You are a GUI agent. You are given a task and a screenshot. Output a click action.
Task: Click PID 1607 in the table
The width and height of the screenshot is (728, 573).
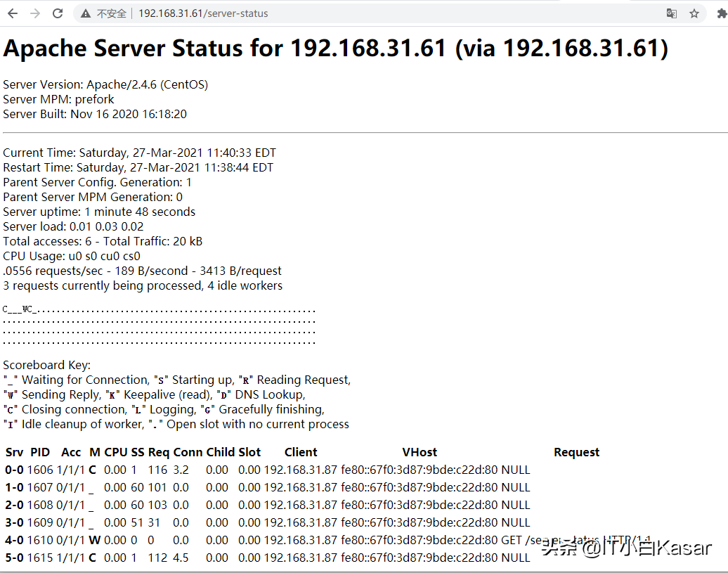coord(40,487)
